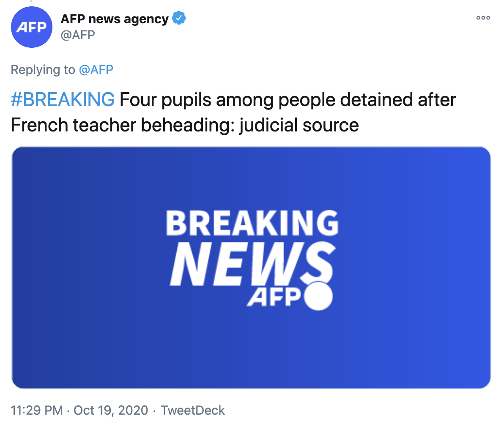
Task: Click the @AFP handle under the account name
Action: coord(78,35)
